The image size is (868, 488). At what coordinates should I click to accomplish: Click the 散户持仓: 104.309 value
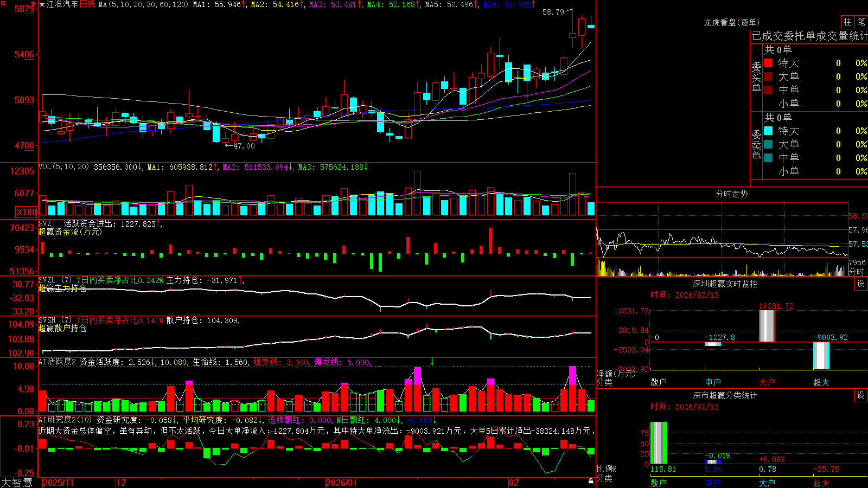(202, 320)
